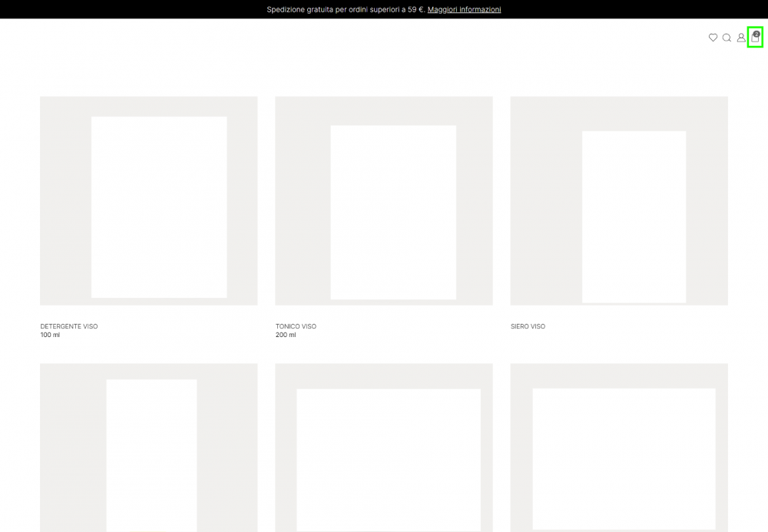Click the 200 ml label under Tonico Viso
768x532 pixels.
[x=285, y=335]
